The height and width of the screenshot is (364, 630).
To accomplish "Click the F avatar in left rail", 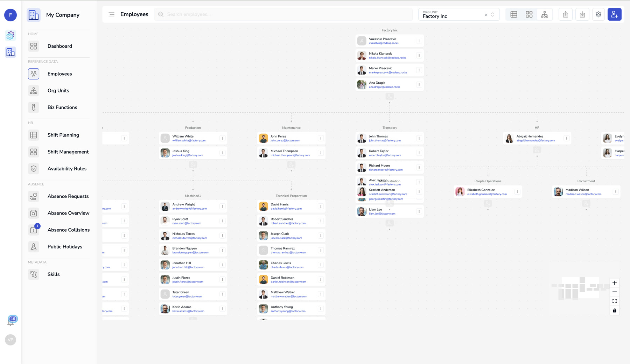I will (x=10, y=15).
